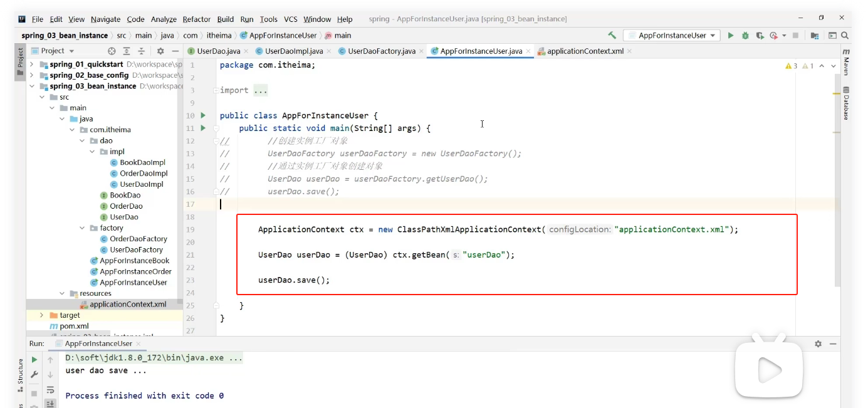
Task: Jump to next highlighted error arrow
Action: coord(834,66)
